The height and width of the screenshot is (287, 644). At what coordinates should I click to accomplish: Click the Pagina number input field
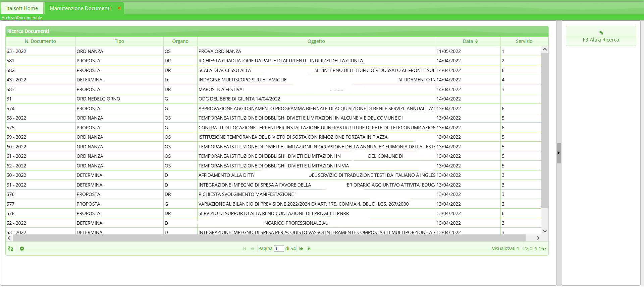[x=278, y=248]
